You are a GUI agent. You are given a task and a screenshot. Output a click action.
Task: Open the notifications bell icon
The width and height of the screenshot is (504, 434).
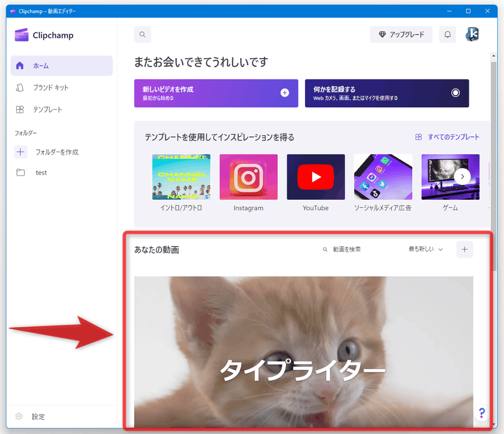448,35
